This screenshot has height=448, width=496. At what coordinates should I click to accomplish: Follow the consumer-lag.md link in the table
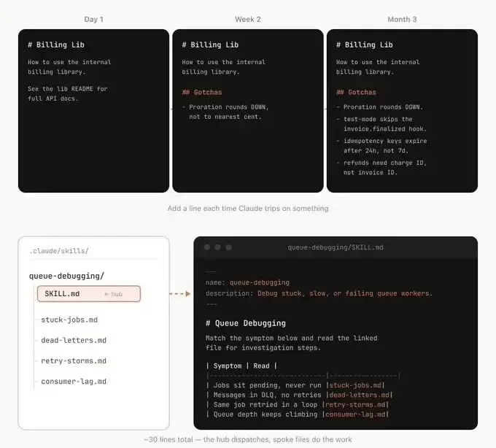click(355, 414)
